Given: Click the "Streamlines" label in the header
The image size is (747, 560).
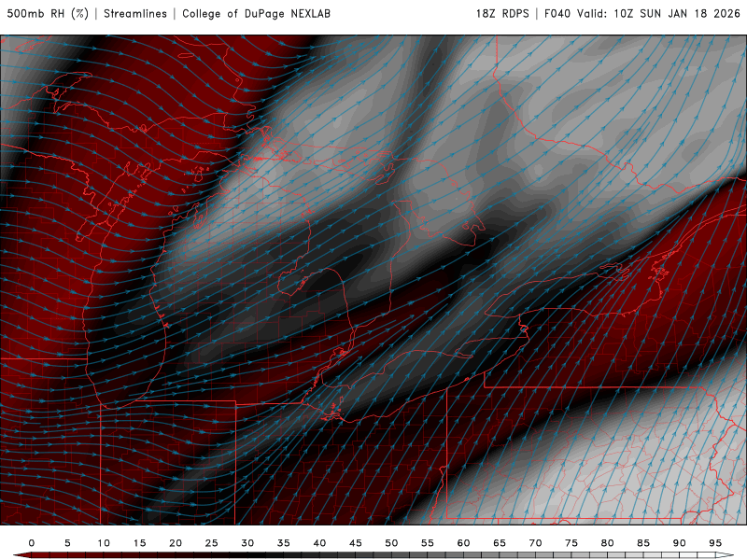Looking at the screenshot, I should coord(135,13).
